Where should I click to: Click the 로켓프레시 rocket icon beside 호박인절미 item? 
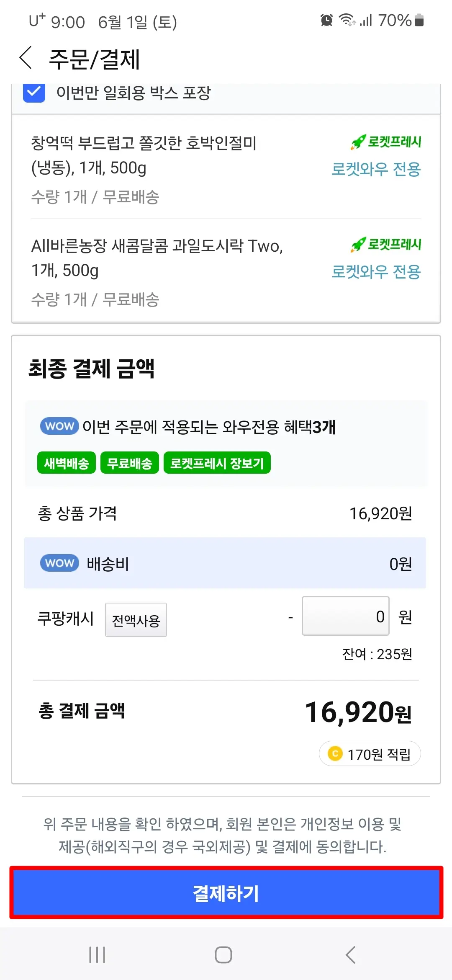[358, 142]
